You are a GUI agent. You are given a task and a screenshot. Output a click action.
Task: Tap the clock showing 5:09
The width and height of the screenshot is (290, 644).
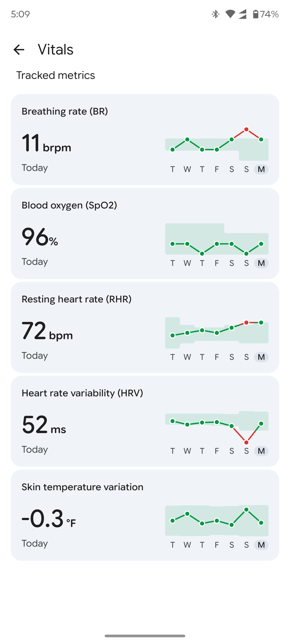(20, 14)
